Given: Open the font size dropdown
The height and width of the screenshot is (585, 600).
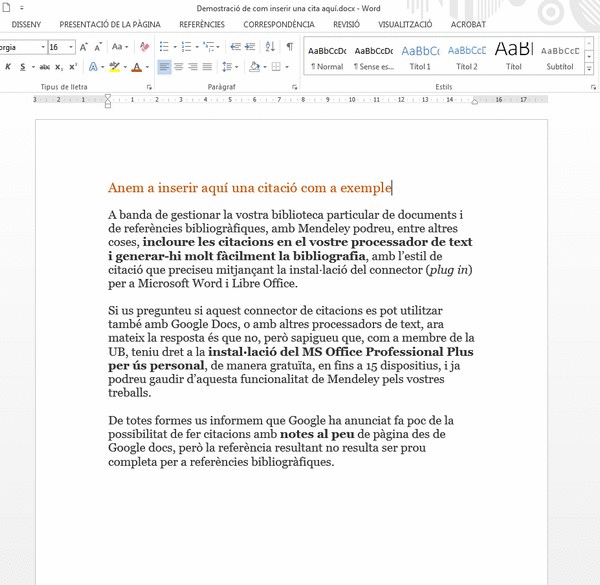Looking at the screenshot, I should point(71,47).
